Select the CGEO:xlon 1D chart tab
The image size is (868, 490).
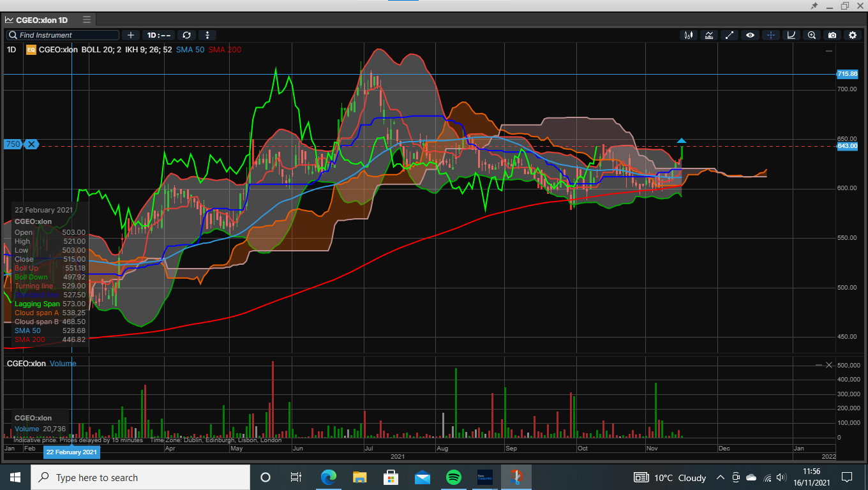pyautogui.click(x=40, y=20)
